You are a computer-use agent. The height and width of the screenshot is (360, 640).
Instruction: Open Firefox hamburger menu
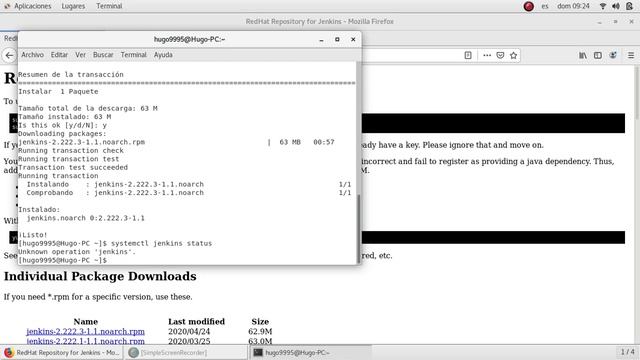pyautogui.click(x=631, y=55)
